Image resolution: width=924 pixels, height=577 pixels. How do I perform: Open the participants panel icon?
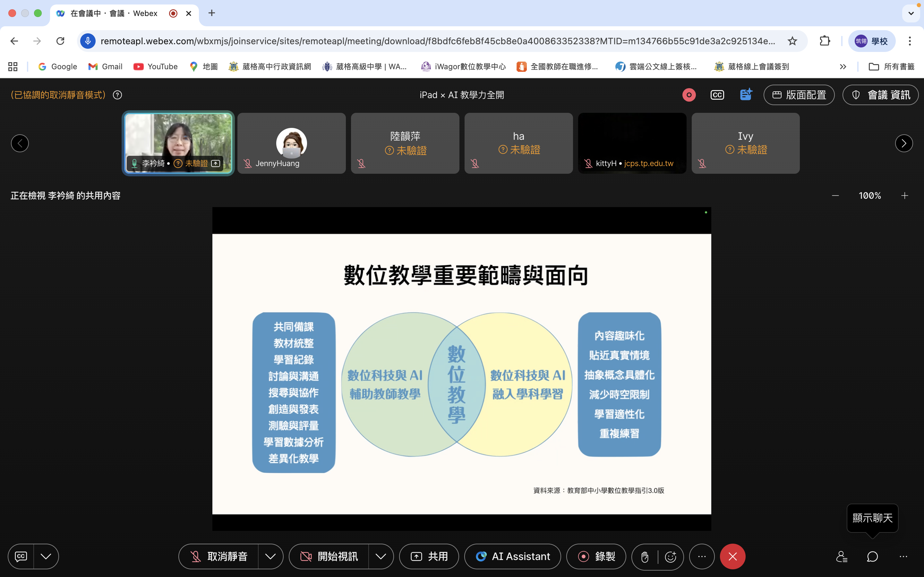pos(842,556)
